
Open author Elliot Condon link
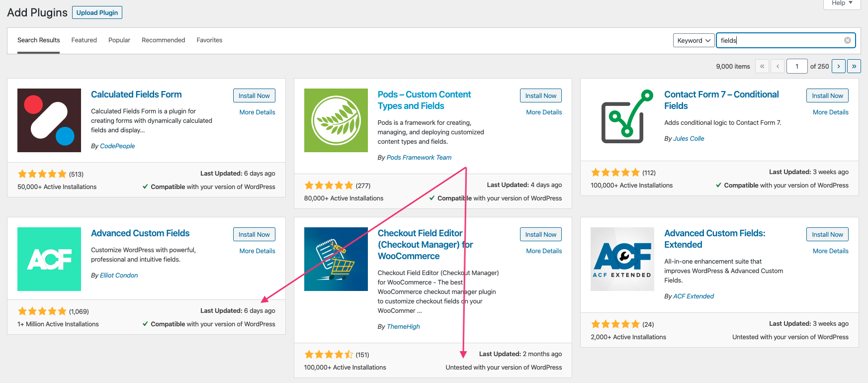tap(119, 276)
